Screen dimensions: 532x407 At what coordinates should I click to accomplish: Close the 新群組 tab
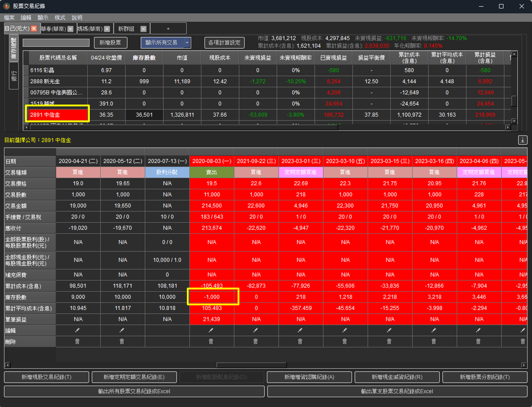coord(143,29)
